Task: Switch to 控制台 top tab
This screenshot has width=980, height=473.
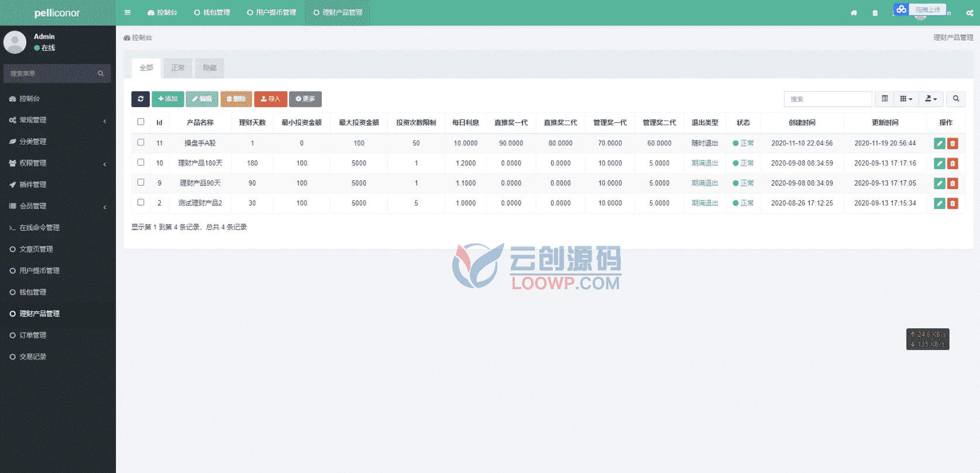Action: pos(162,12)
